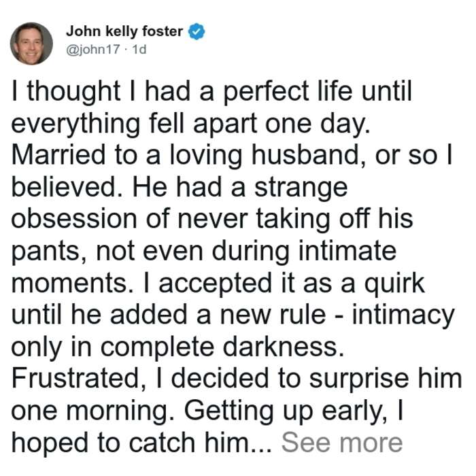Image resolution: width=476 pixels, height=476 pixels.
Task: Click the phrase 'until he added a new rule'
Action: pyautogui.click(x=169, y=314)
